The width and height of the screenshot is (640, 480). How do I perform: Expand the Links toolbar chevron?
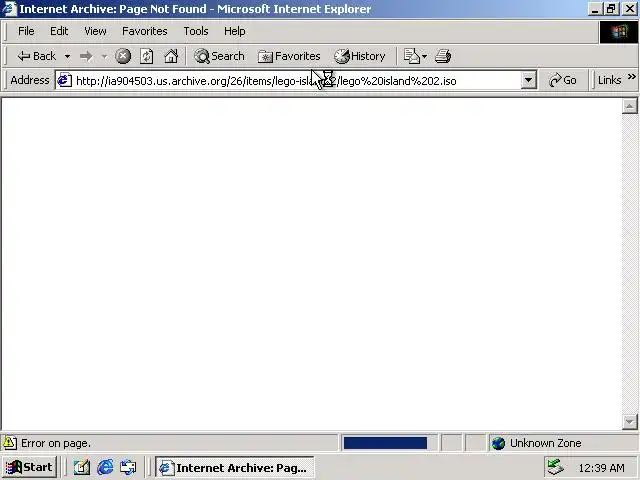click(632, 76)
